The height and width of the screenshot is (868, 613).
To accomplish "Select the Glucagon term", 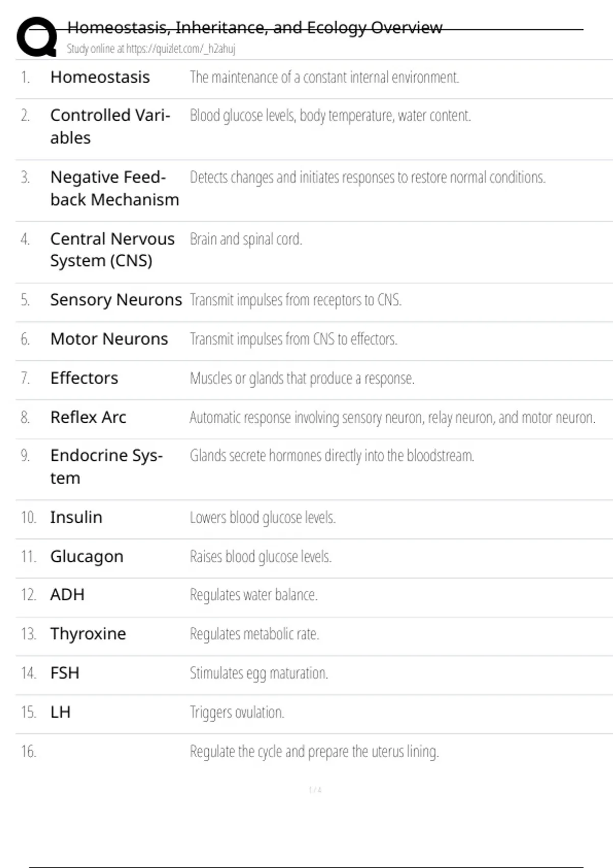I will pyautogui.click(x=86, y=557).
